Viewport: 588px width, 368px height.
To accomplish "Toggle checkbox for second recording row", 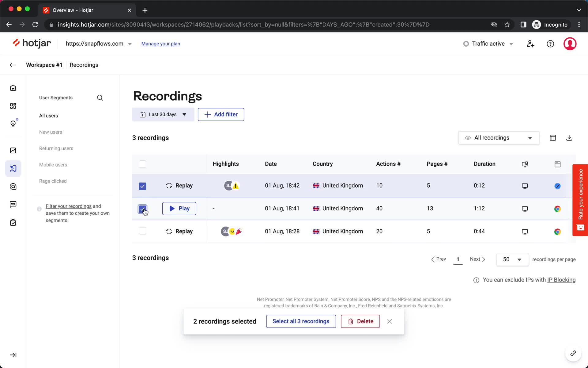I will tap(142, 209).
